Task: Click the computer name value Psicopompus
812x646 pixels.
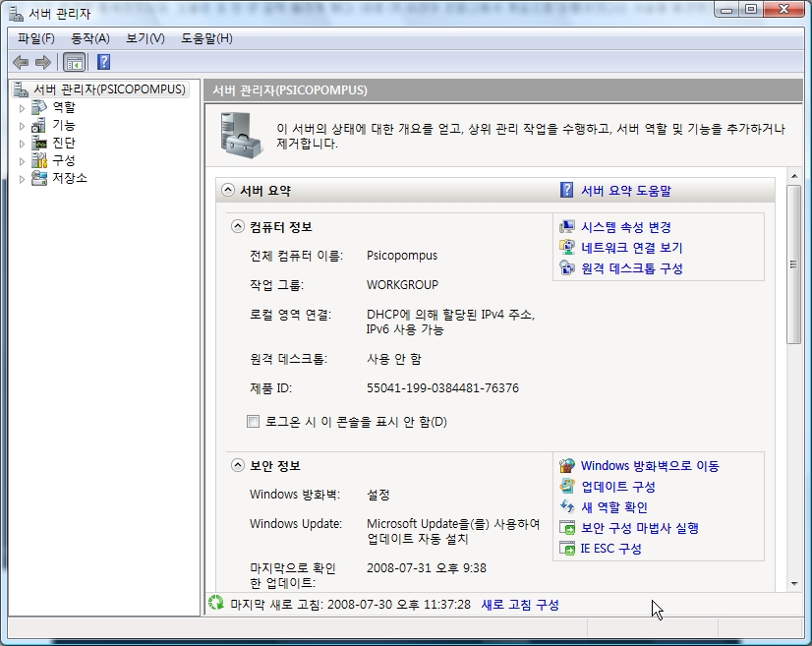Action: click(402, 256)
